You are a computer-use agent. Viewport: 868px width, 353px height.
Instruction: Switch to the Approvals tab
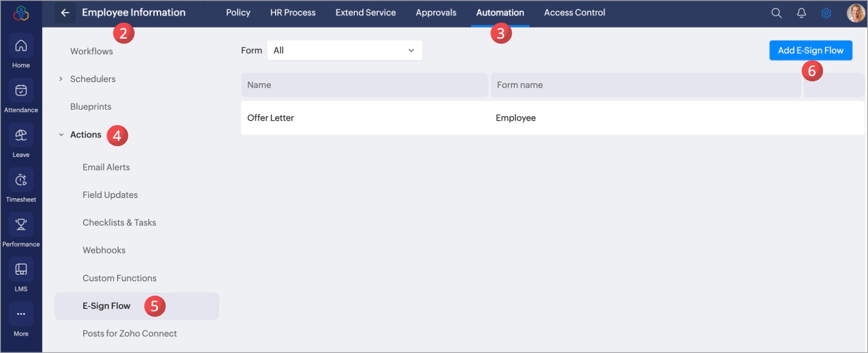click(436, 12)
